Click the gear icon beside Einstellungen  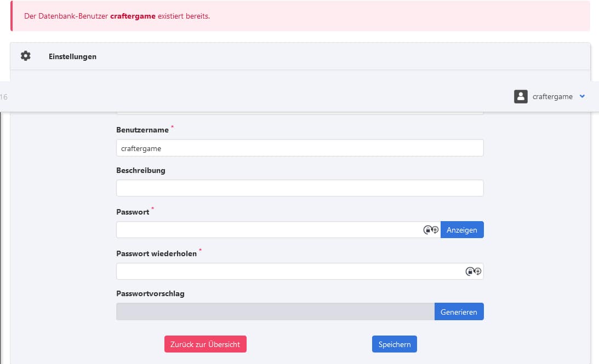pyautogui.click(x=26, y=56)
